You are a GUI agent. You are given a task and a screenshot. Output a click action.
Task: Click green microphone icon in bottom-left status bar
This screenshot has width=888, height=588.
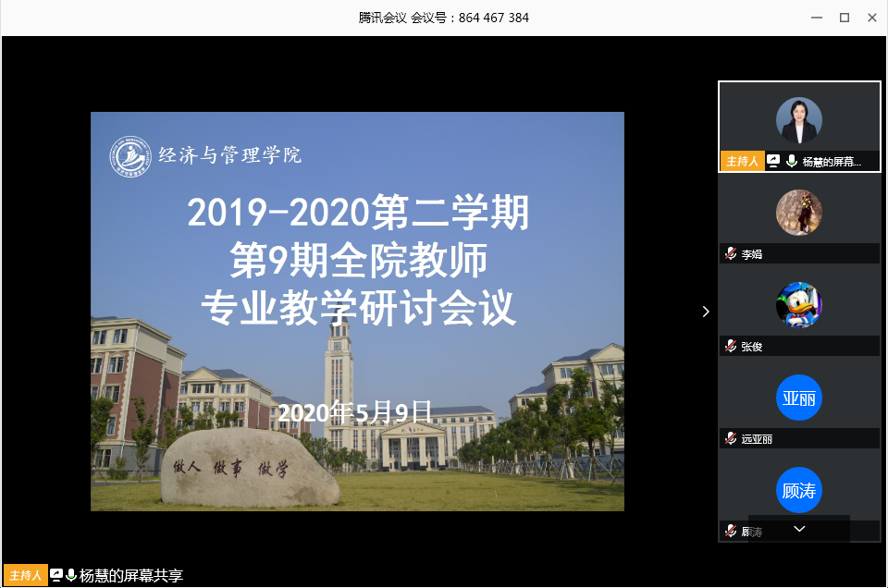[x=71, y=575]
